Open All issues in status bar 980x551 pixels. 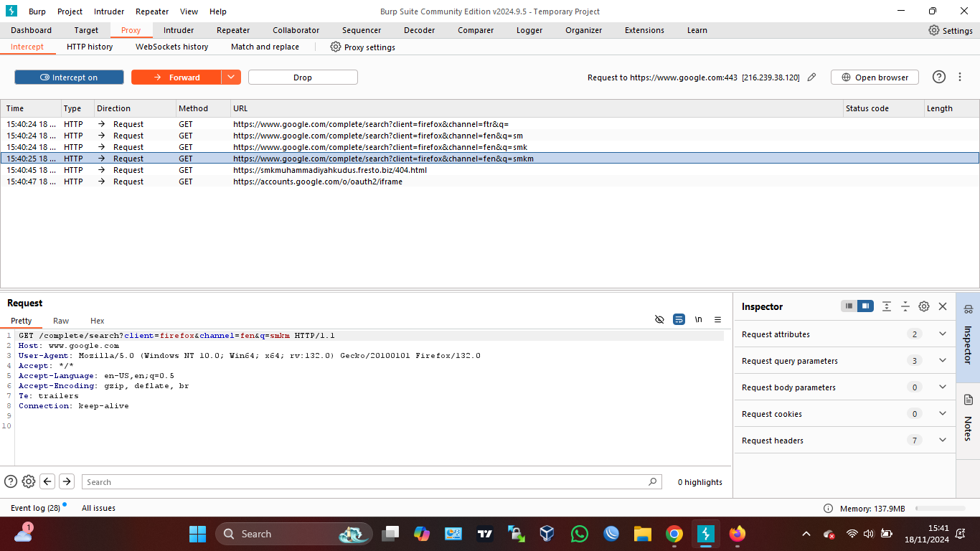pos(98,508)
